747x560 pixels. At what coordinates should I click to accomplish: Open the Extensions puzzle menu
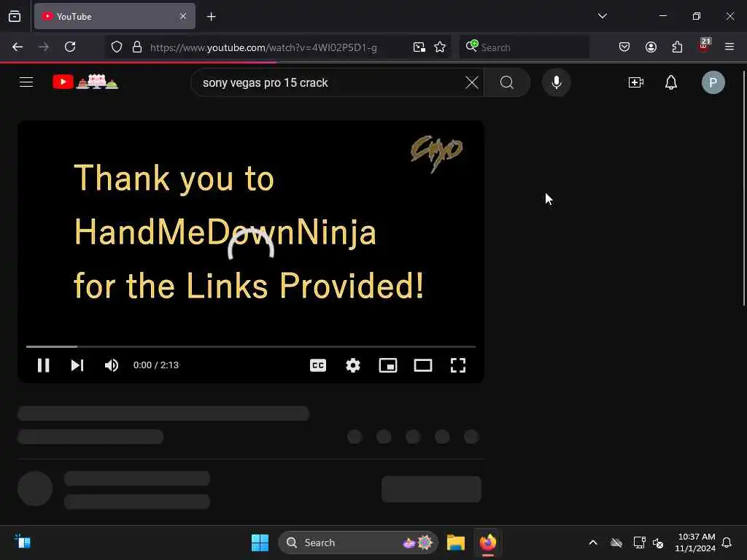click(x=677, y=47)
